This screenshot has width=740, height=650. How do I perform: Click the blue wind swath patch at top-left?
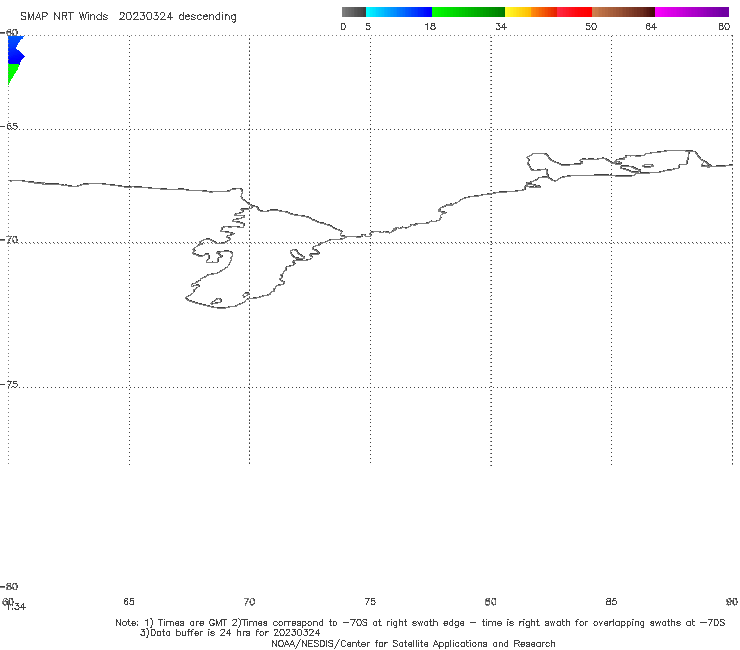[x=16, y=50]
